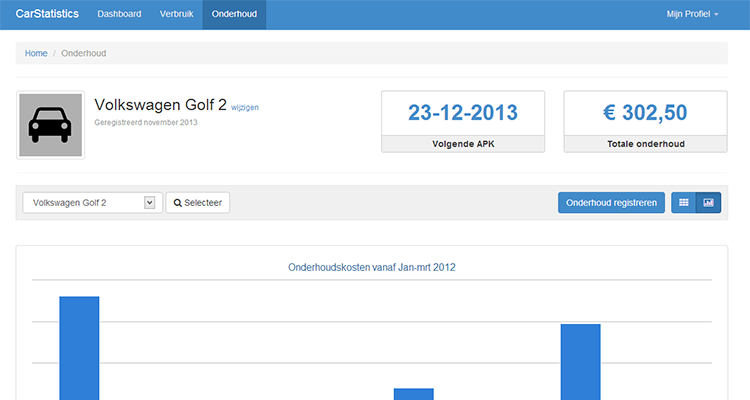Select the Onderhoud navbar tab
Viewport: 750px width, 400px height.
[234, 15]
